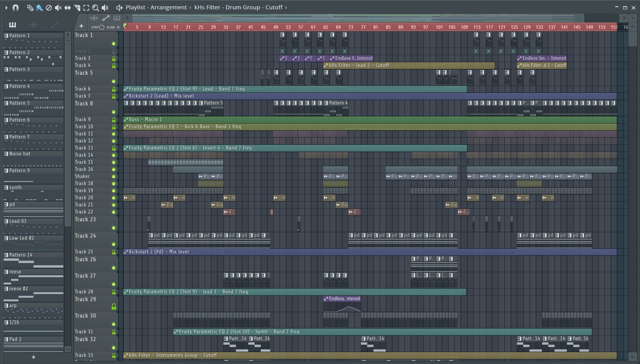
Task: Select the Zoom magnifier tool
Action: pyautogui.click(x=95, y=8)
